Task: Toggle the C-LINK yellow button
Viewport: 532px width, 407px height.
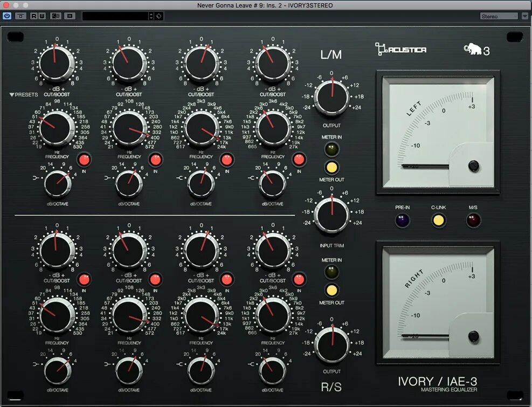Action: (438, 220)
